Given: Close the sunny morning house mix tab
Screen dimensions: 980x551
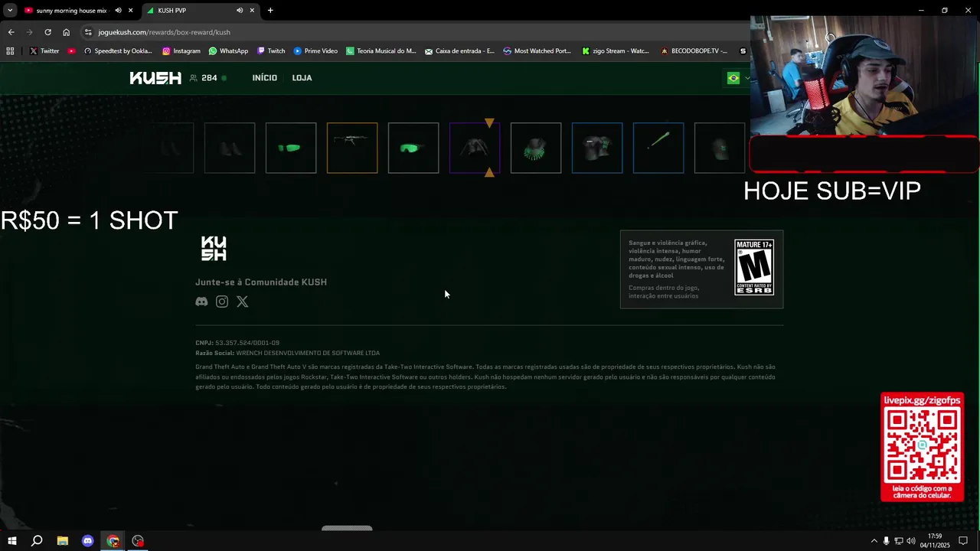Looking at the screenshot, I should coord(131,11).
